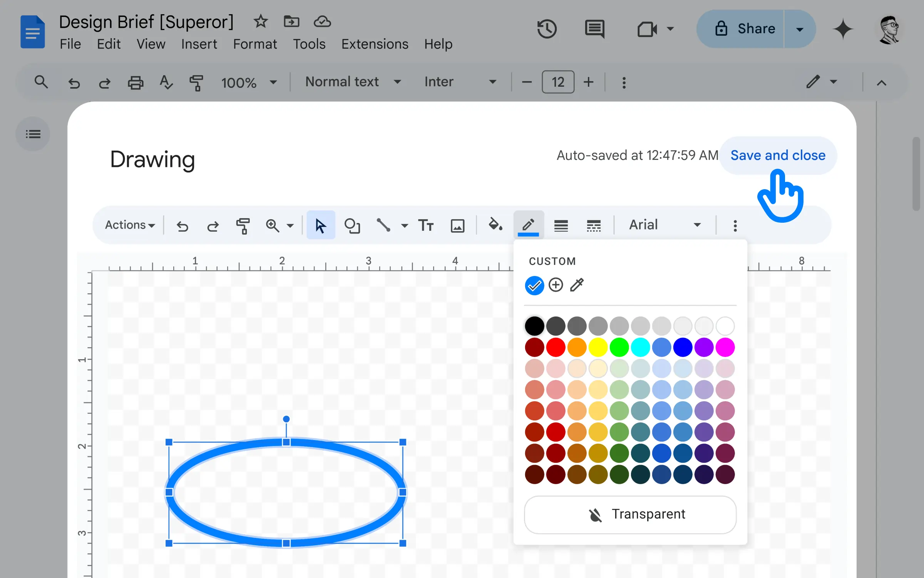Select the bright magenta color swatch

(x=726, y=347)
